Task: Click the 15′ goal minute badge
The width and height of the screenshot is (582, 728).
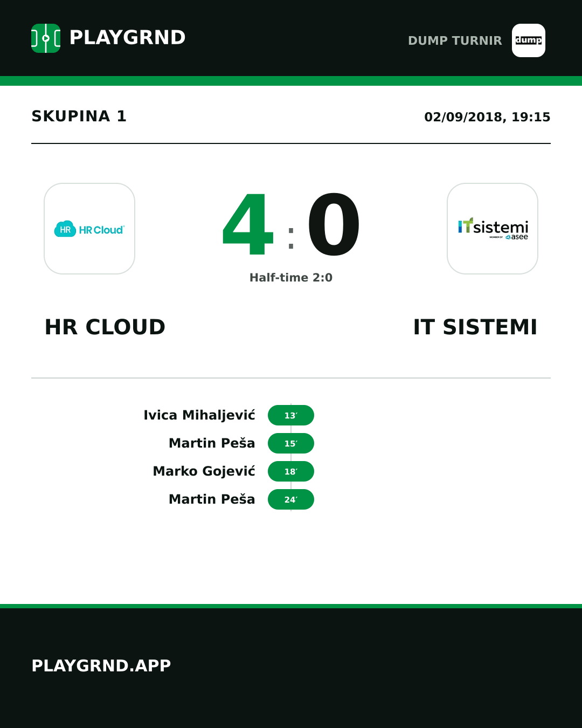Action: (291, 443)
